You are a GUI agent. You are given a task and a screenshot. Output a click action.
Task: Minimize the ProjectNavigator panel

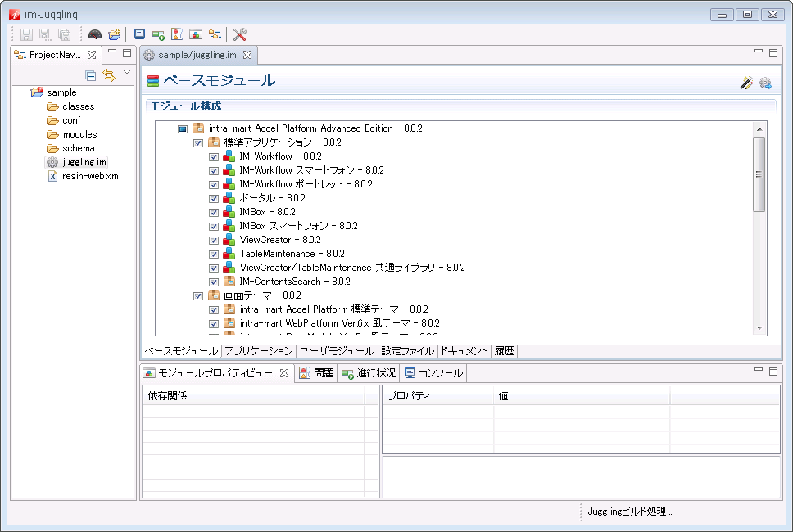(112, 52)
